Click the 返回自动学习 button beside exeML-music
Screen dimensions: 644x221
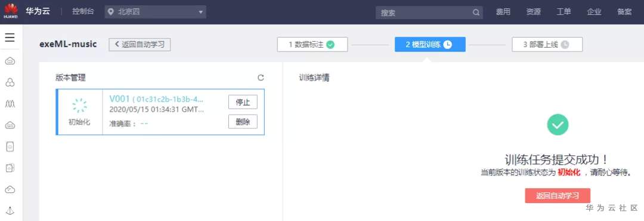140,44
